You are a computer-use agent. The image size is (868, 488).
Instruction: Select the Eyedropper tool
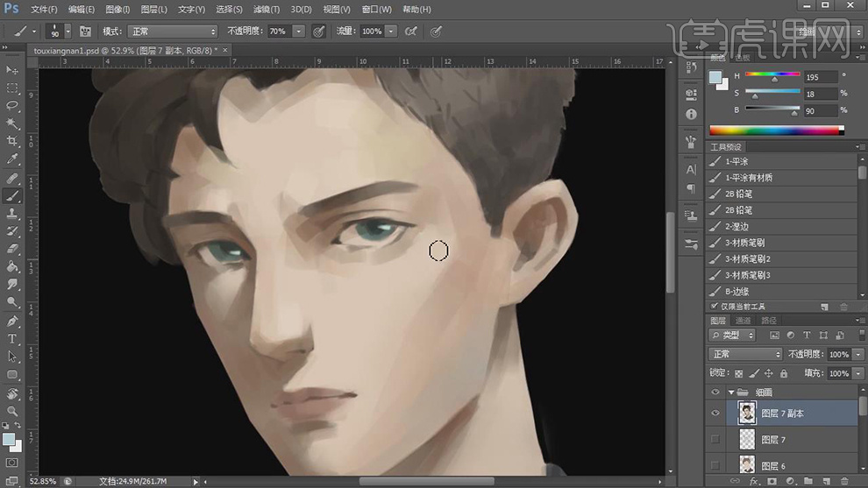12,159
